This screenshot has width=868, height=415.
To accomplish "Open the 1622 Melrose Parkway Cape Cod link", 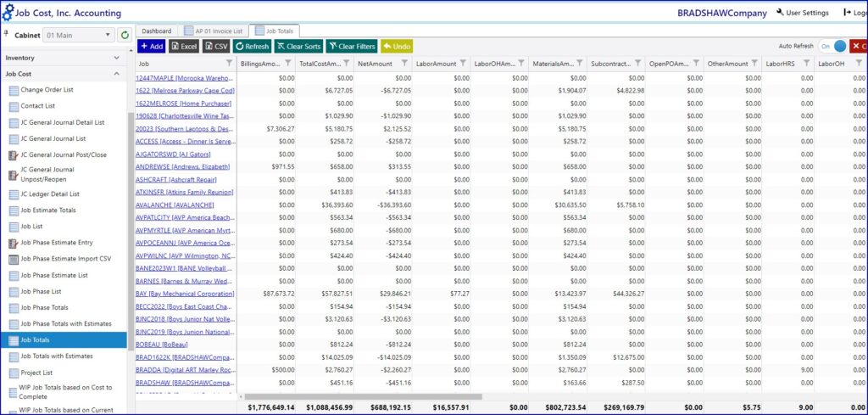I will click(185, 91).
